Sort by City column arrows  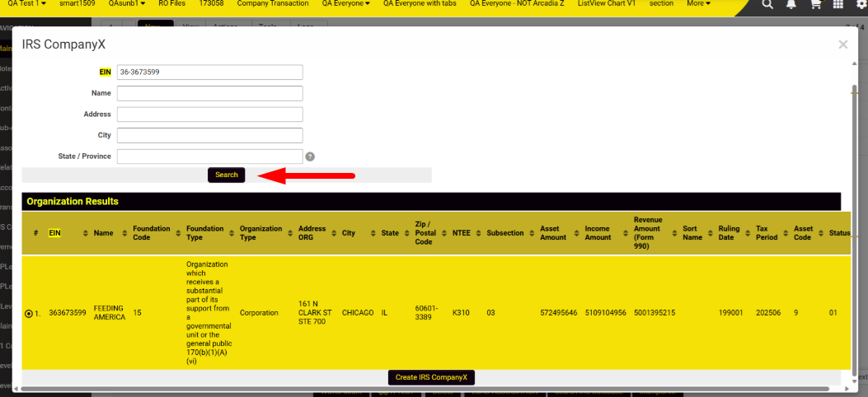click(x=373, y=233)
